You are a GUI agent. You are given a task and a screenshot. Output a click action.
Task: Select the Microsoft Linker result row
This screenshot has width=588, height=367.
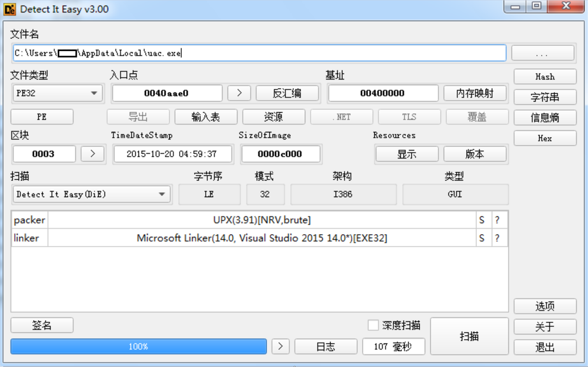click(262, 238)
